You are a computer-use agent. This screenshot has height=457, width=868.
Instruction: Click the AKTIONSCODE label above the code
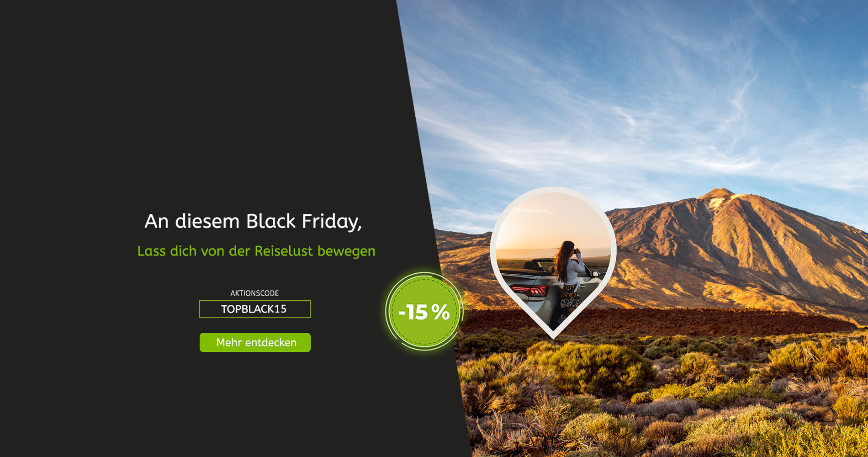coord(254,293)
